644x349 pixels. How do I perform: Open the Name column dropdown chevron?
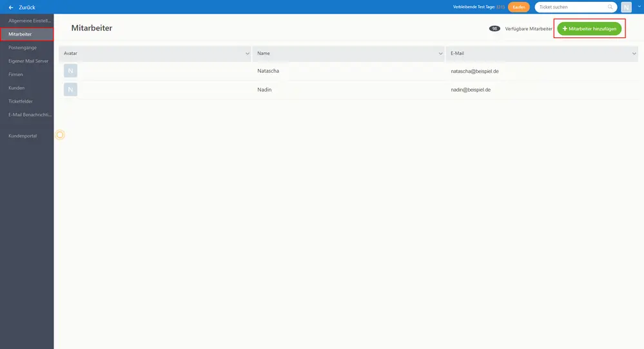[x=440, y=54]
